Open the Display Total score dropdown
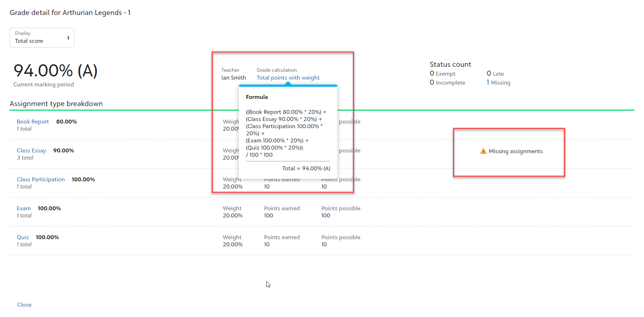 pyautogui.click(x=42, y=37)
